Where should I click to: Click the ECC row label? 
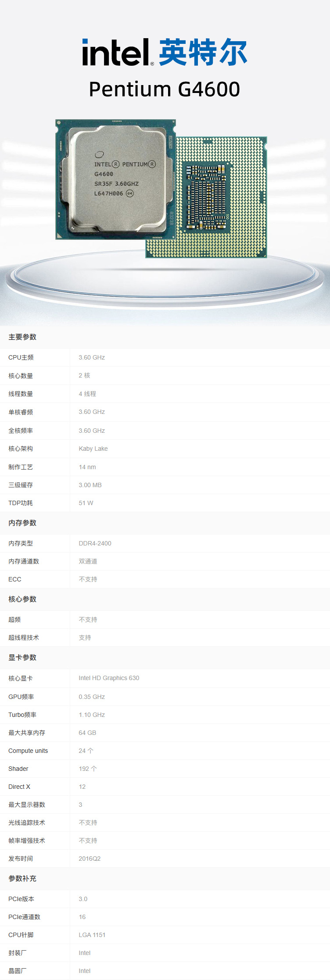pos(15,579)
